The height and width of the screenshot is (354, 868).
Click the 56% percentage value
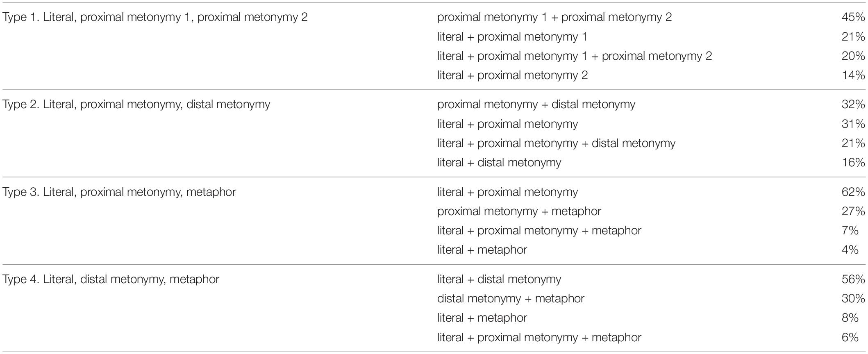coord(853,279)
